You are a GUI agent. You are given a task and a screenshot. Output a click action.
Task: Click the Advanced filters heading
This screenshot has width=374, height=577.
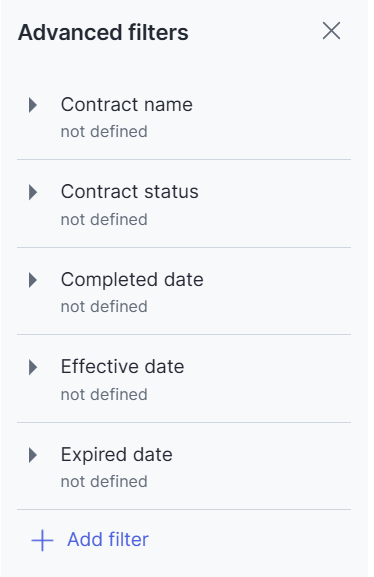(x=103, y=32)
